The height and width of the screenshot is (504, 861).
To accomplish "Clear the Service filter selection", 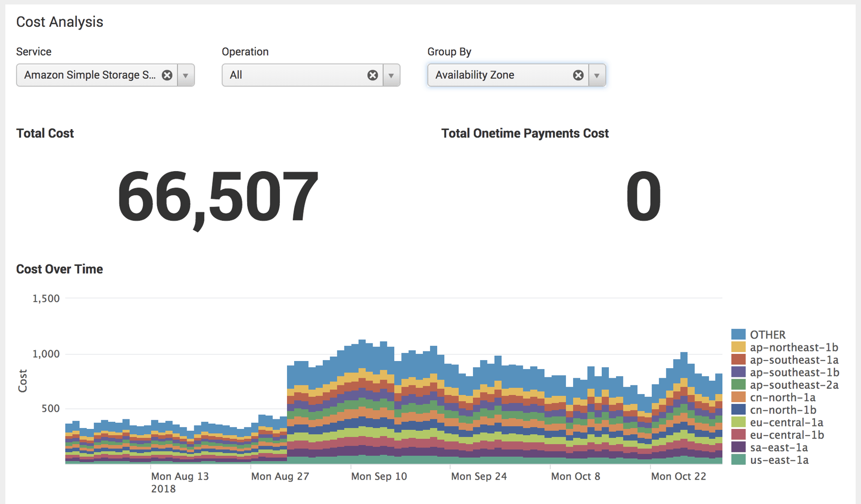I will [x=166, y=75].
